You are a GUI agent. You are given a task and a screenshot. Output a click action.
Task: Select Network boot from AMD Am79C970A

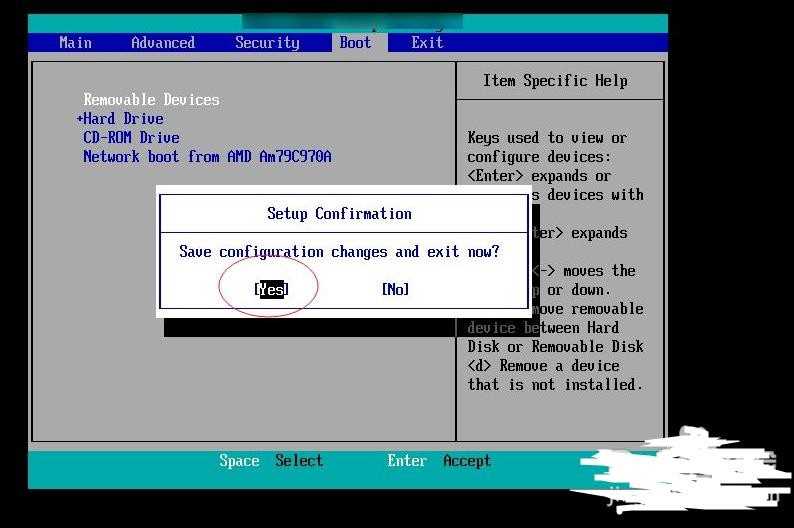pyautogui.click(x=207, y=156)
